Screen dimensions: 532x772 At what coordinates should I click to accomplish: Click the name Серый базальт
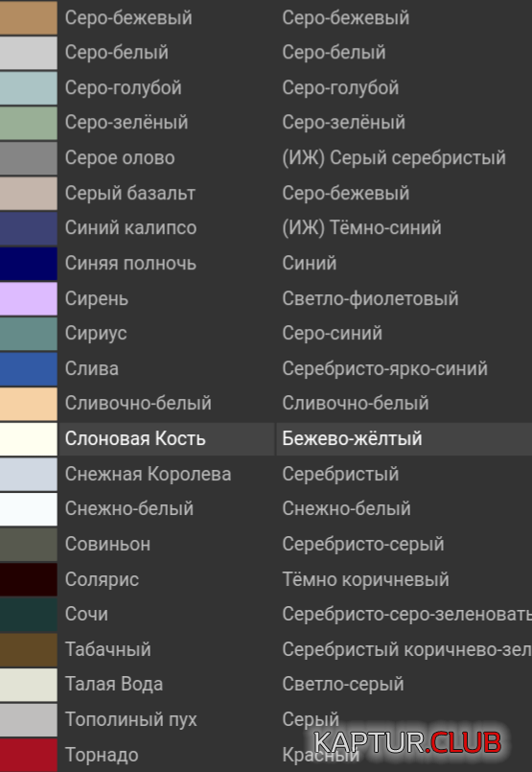coord(130,193)
